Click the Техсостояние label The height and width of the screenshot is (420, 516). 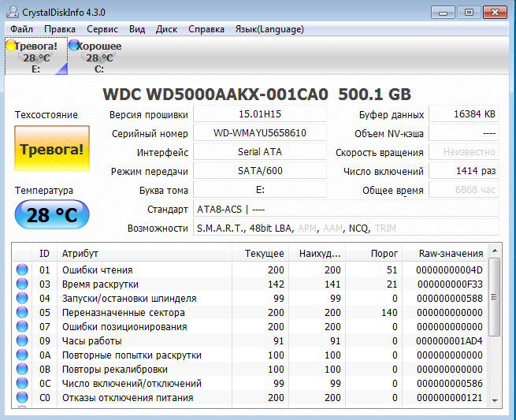[46, 115]
